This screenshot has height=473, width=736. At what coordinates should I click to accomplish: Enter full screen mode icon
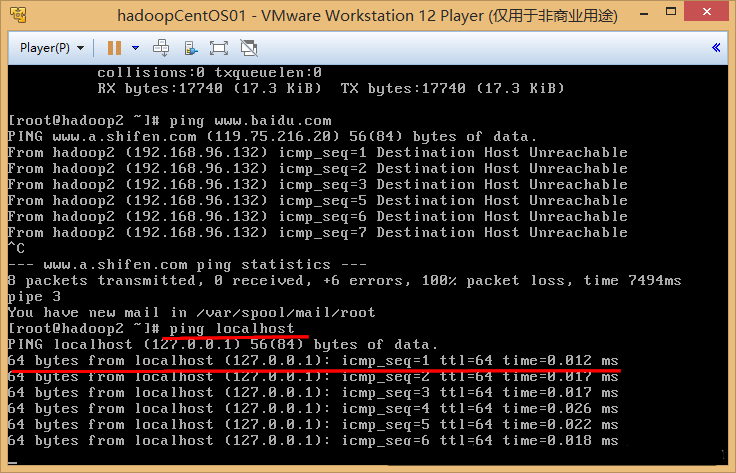(x=219, y=48)
